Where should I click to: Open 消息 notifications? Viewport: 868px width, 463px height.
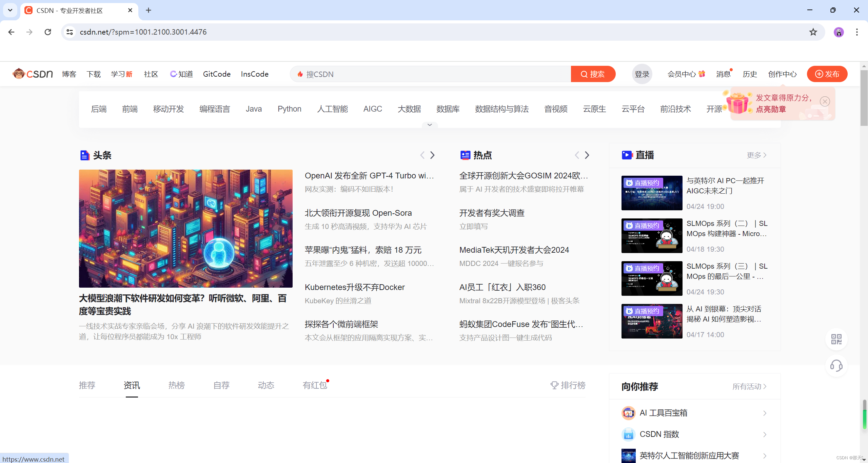point(723,74)
